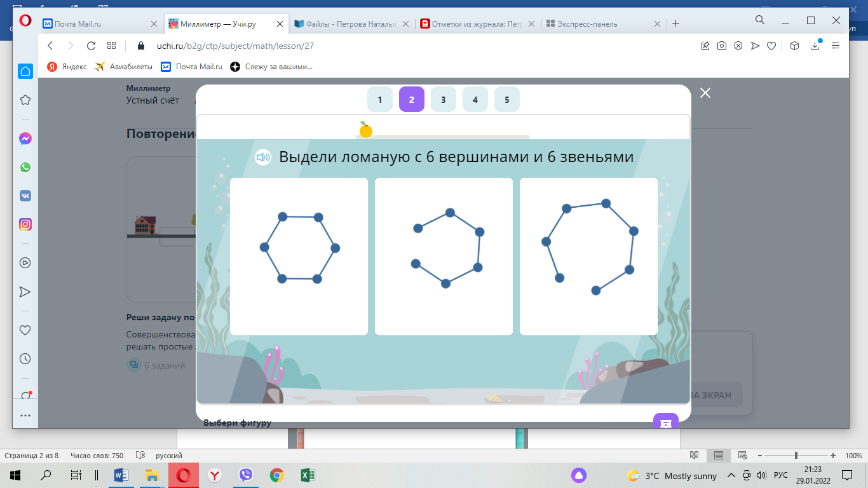Switch to Отметки из журнала tab

point(478,24)
